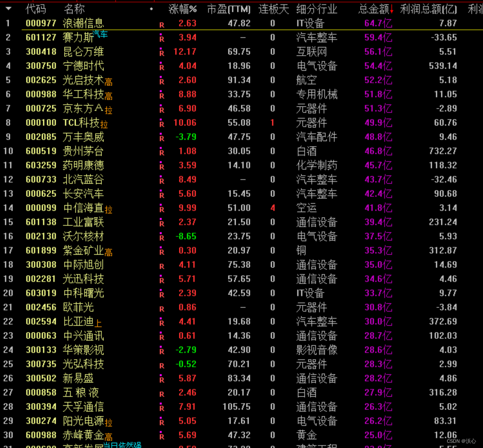Viewport: 483px width, 448px height.
Task: Select stock name 昆仑万维
Action: coord(83,52)
